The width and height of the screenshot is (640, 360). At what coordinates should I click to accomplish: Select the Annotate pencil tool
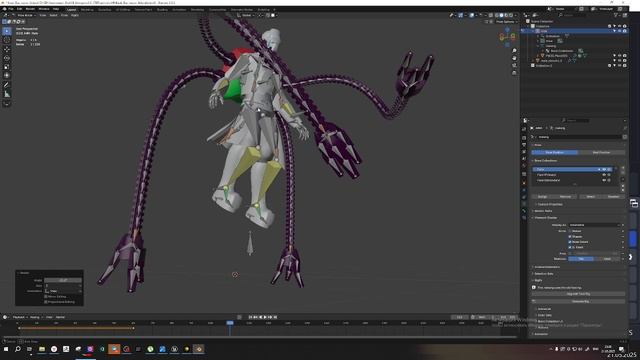[7, 85]
